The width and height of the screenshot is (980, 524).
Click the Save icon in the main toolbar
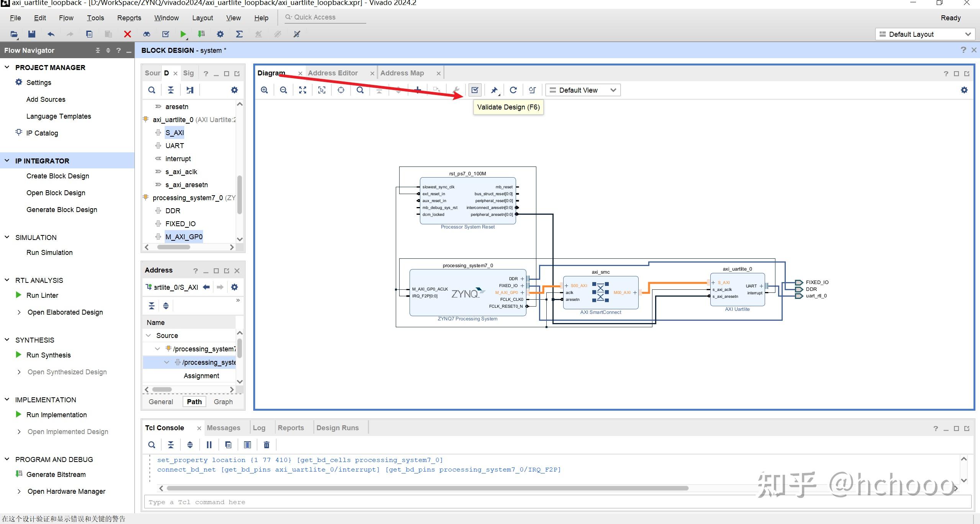32,34
